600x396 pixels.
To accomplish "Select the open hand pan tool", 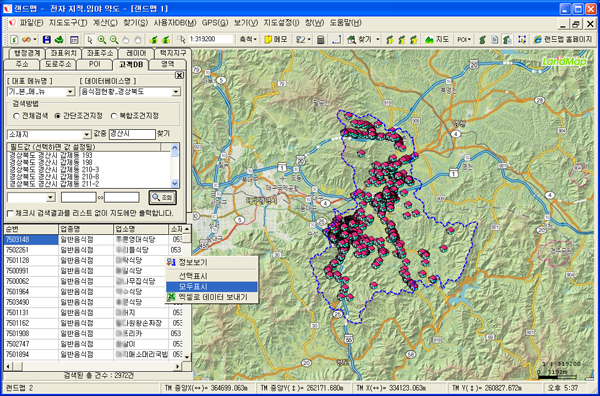I will (x=126, y=39).
